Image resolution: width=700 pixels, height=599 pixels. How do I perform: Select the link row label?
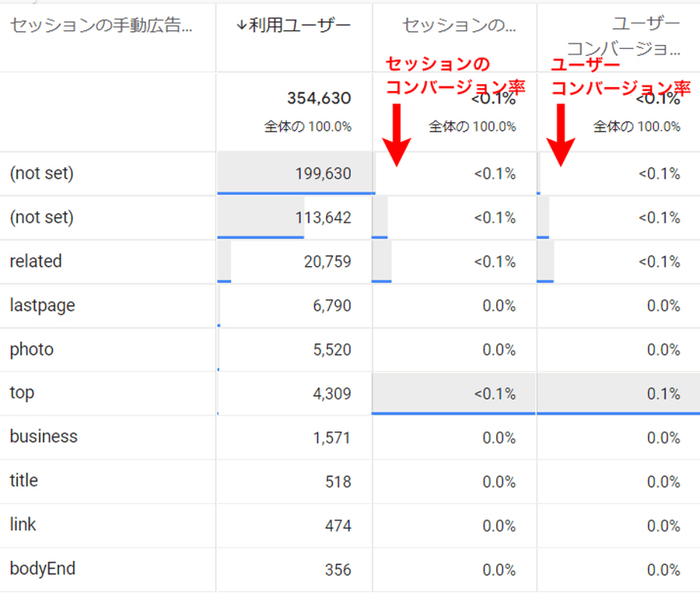click(23, 525)
